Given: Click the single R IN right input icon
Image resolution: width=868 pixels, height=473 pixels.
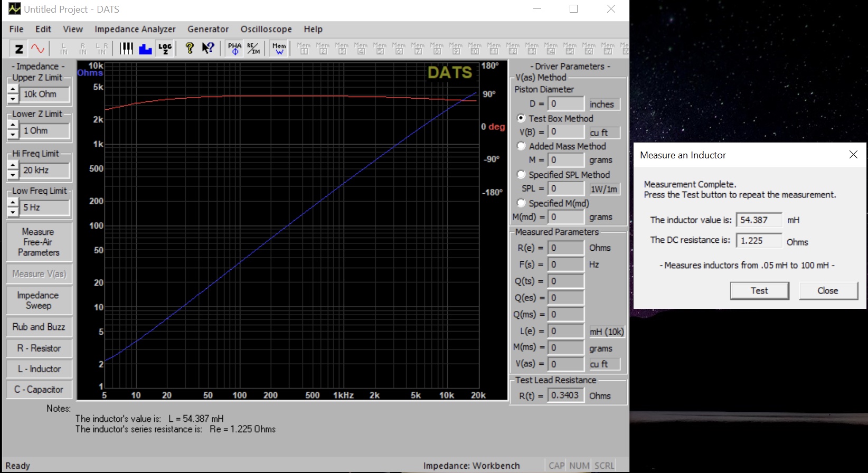Looking at the screenshot, I should [x=83, y=49].
